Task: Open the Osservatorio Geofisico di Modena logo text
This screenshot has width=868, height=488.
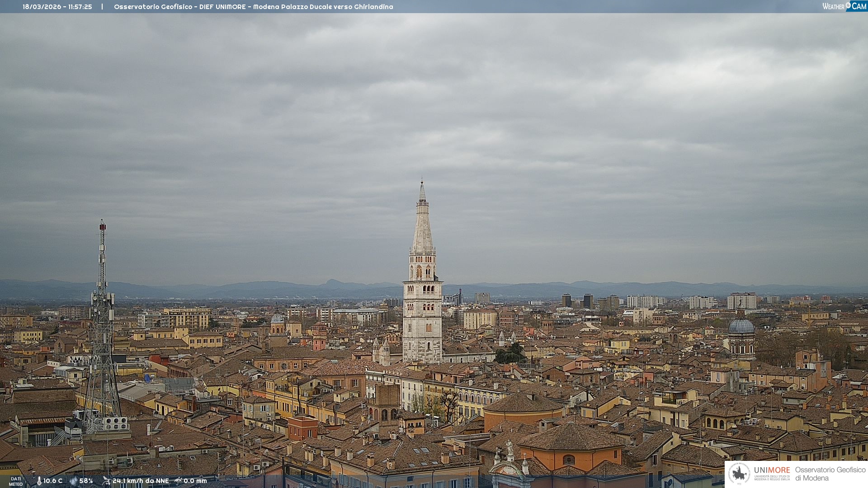Action: coord(830,474)
